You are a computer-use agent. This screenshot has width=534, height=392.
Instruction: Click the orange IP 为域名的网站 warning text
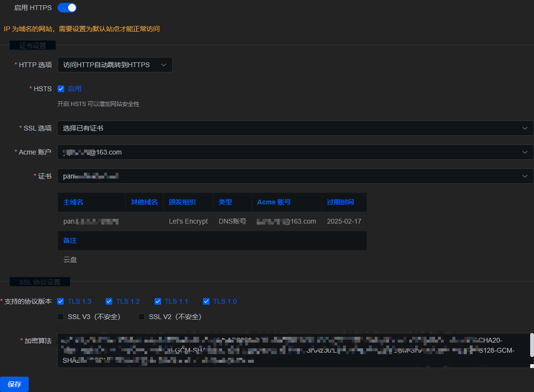(82, 29)
